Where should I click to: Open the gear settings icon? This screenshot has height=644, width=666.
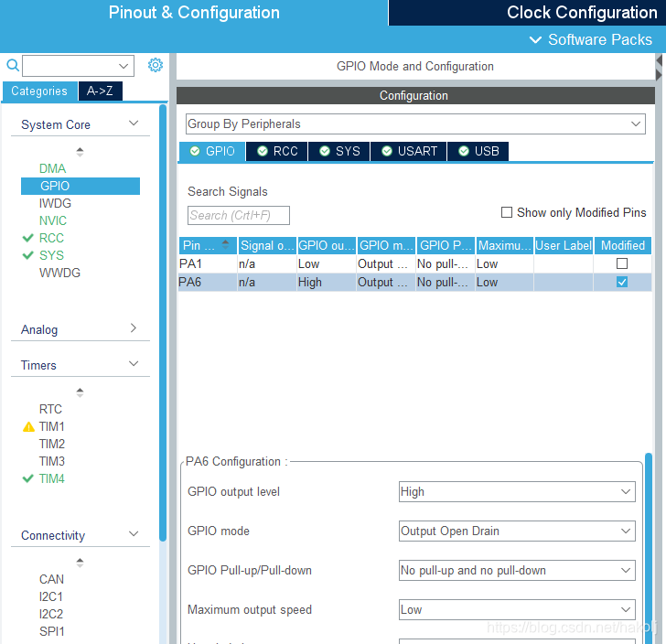coord(155,65)
